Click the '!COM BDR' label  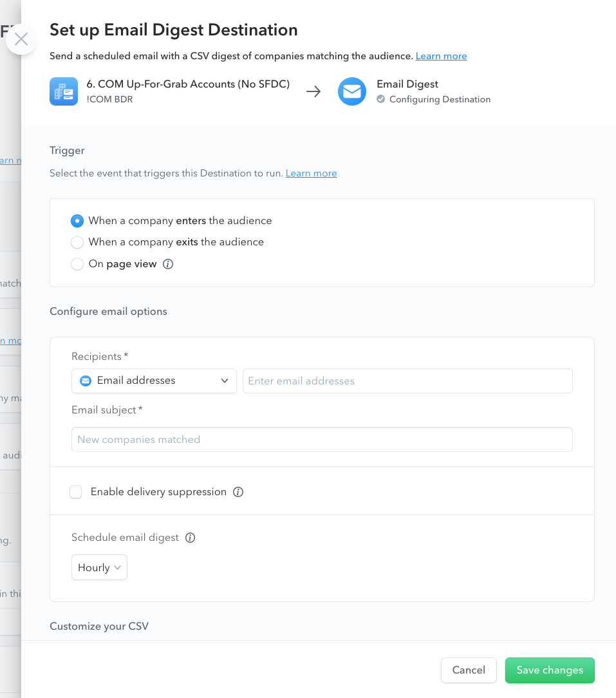[x=109, y=99]
